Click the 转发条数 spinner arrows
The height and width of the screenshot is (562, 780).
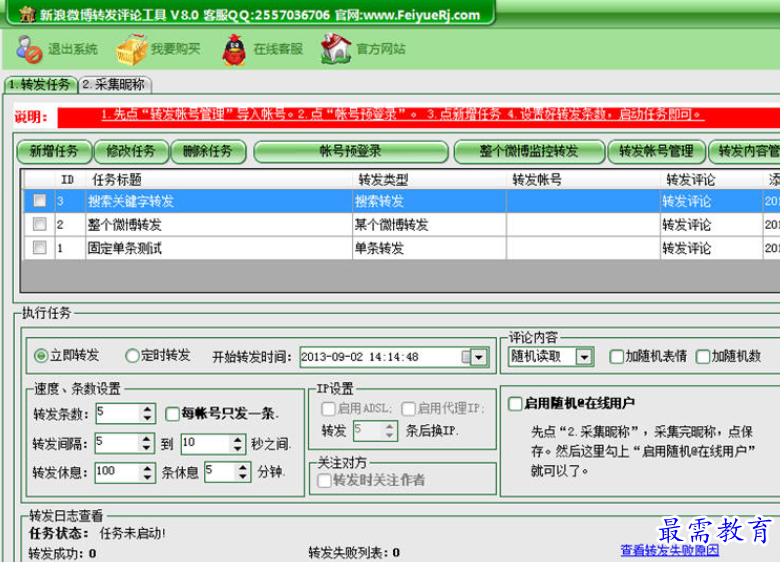pos(147,413)
